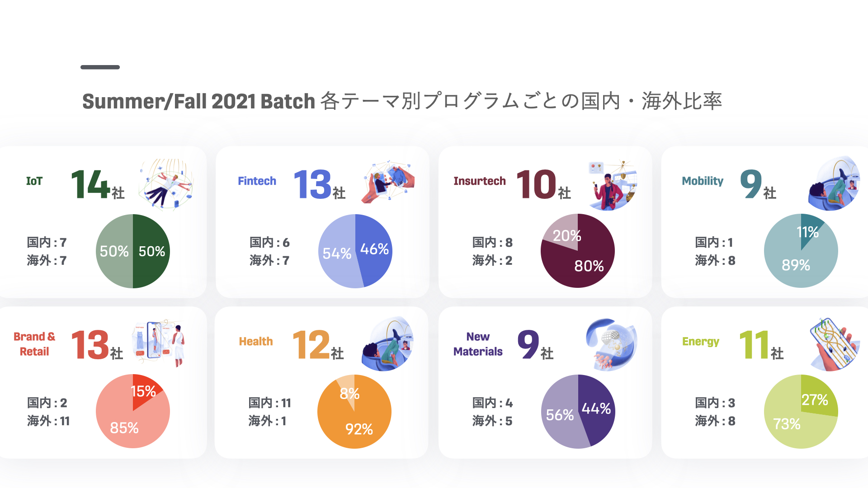Image resolution: width=868 pixels, height=488 pixels.
Task: Click the IoT floating person illustration
Action: [167, 184]
